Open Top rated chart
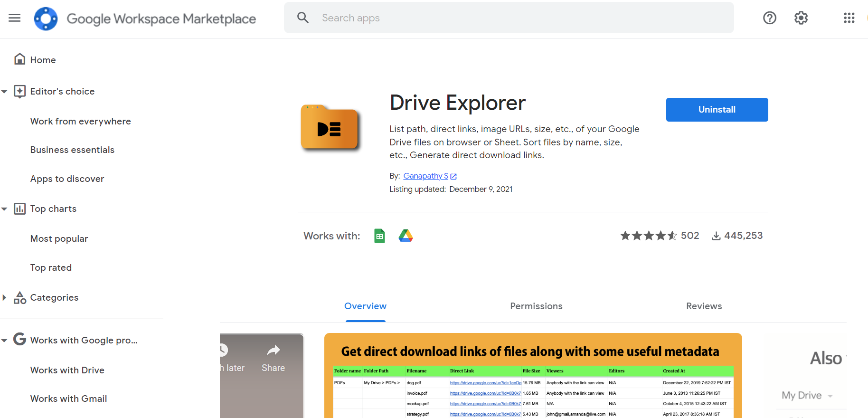The image size is (868, 418). coord(51,267)
